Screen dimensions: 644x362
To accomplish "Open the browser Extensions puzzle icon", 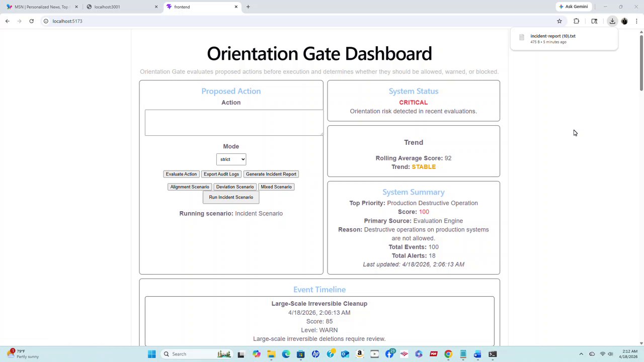I will [577, 21].
